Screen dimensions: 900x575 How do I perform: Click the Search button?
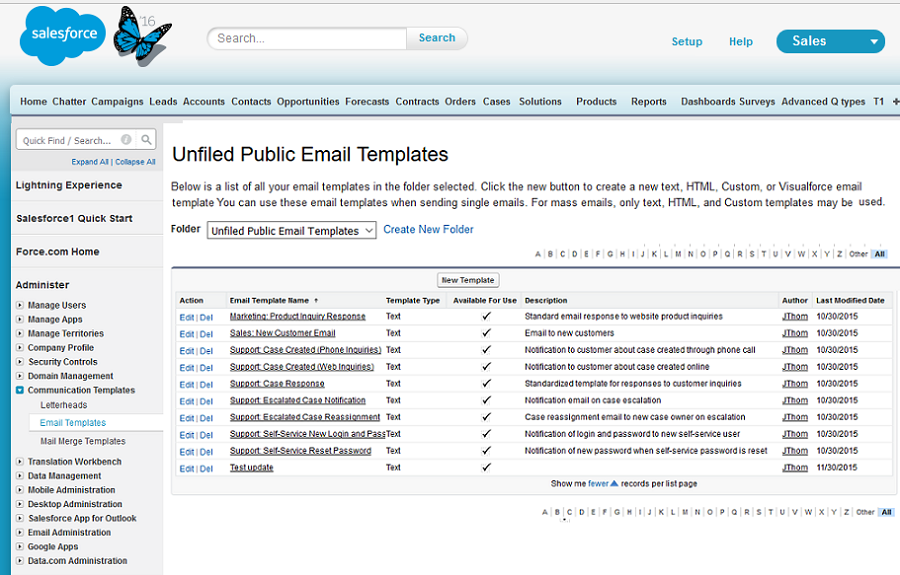click(437, 38)
